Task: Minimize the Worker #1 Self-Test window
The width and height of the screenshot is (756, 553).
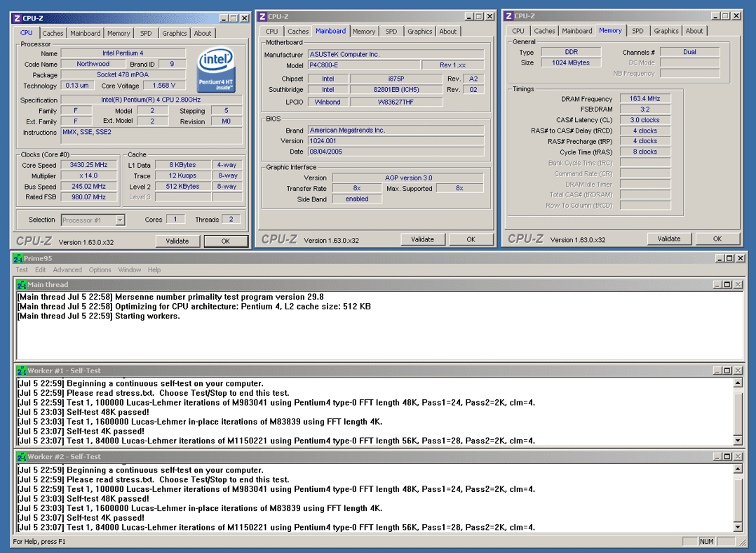Action: 717,371
